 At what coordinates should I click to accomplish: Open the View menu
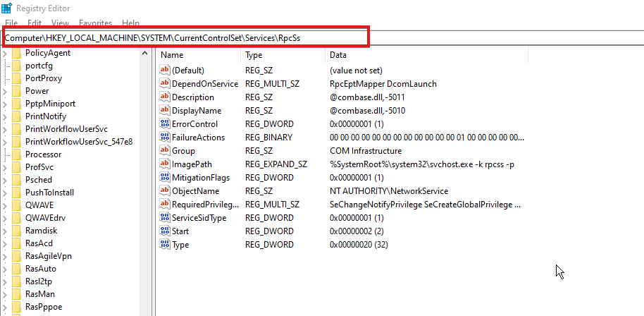point(61,23)
